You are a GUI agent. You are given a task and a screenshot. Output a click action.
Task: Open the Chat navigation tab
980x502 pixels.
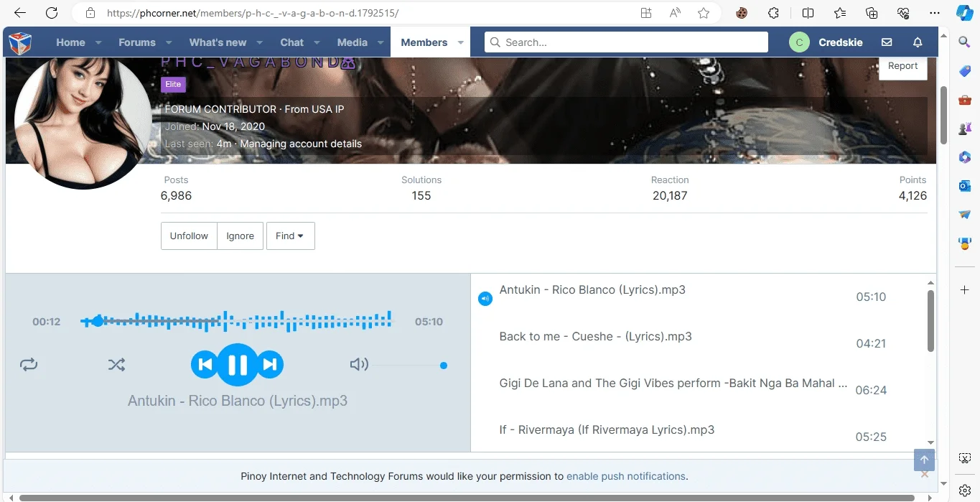click(x=292, y=42)
